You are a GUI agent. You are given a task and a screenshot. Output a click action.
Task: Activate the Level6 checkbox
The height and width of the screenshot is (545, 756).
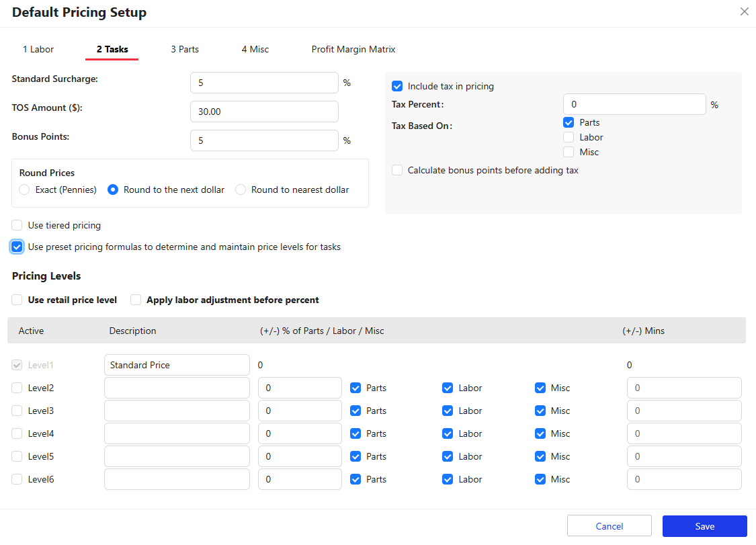17,479
